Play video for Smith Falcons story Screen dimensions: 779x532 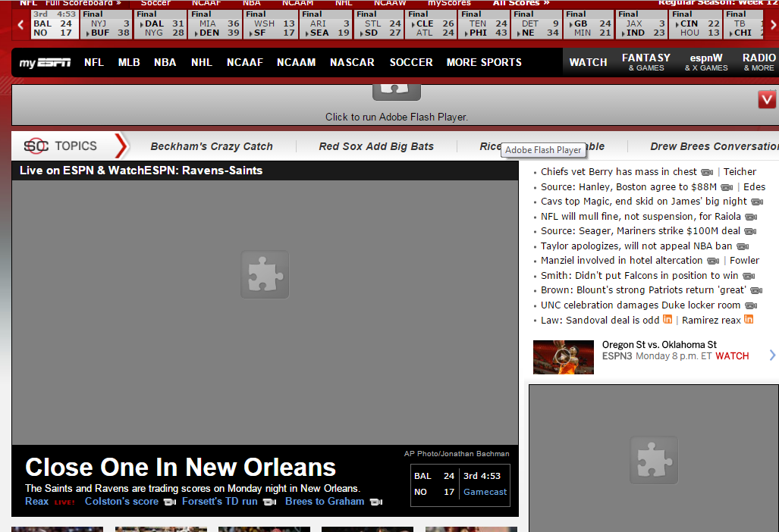click(x=749, y=277)
